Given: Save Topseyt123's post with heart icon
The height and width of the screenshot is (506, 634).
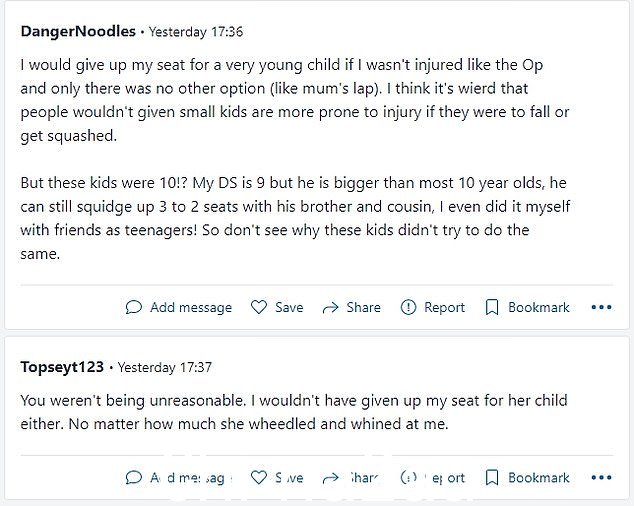Looking at the screenshot, I should (x=259, y=477).
